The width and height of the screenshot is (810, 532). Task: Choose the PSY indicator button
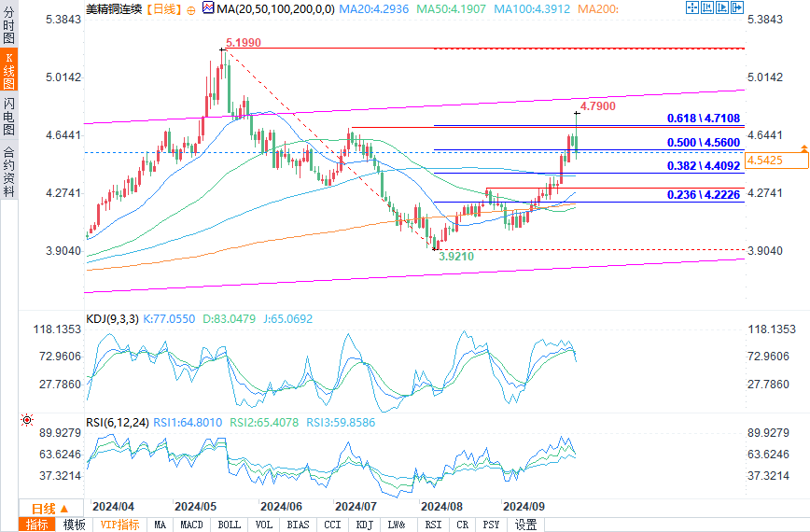pos(491,525)
